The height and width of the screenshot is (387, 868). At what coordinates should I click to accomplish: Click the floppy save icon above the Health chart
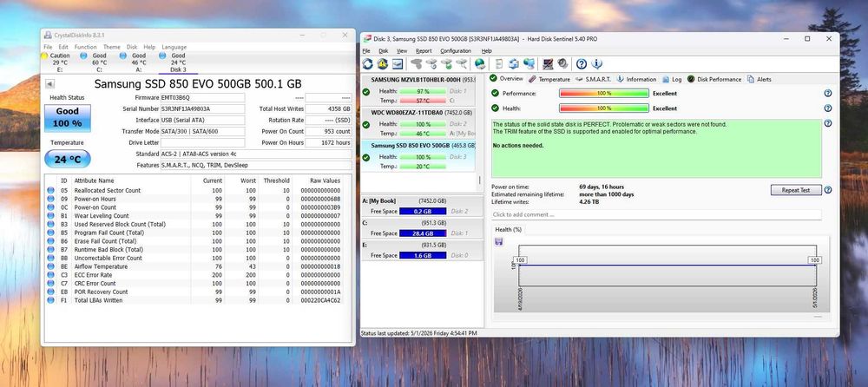(499, 241)
